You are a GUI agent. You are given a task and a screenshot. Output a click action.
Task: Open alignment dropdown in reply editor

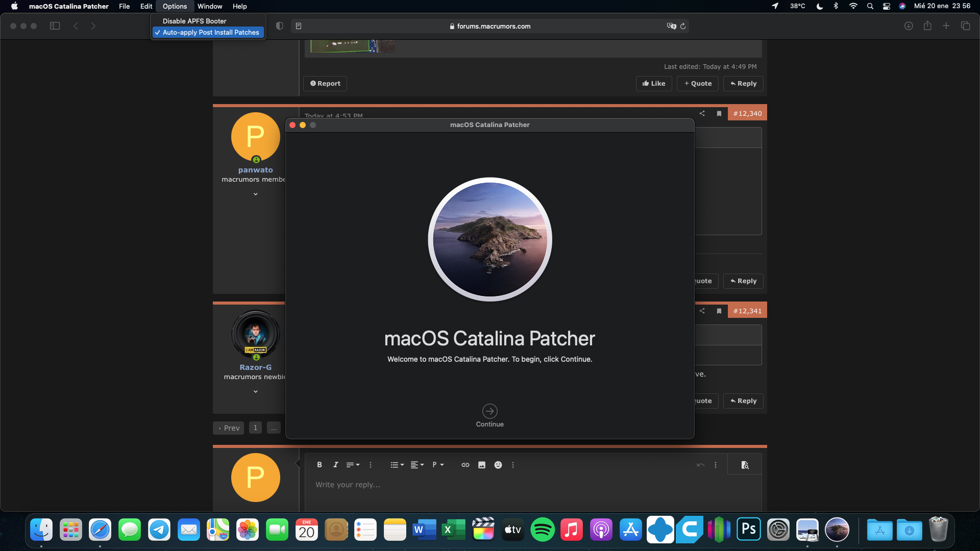(417, 465)
